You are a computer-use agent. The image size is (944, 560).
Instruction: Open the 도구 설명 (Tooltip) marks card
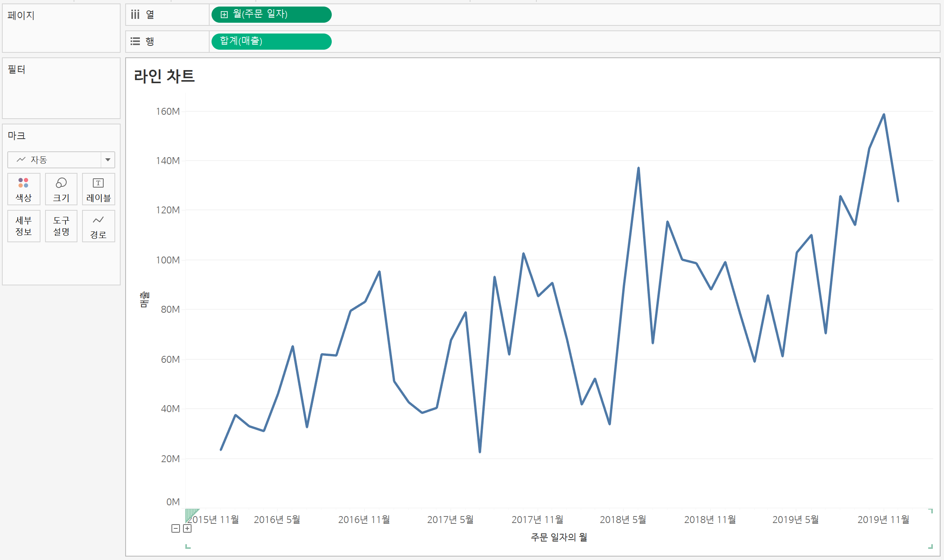click(x=61, y=226)
